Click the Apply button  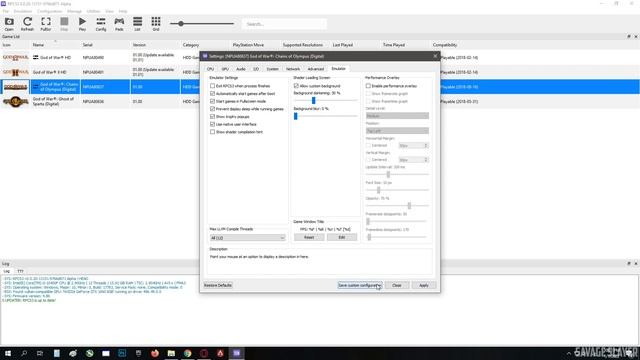[424, 285]
